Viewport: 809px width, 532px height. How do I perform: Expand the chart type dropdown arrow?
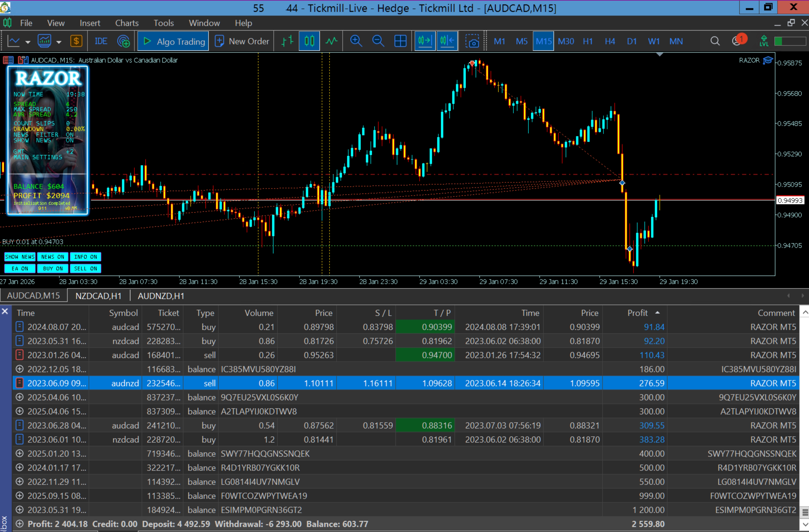point(28,42)
